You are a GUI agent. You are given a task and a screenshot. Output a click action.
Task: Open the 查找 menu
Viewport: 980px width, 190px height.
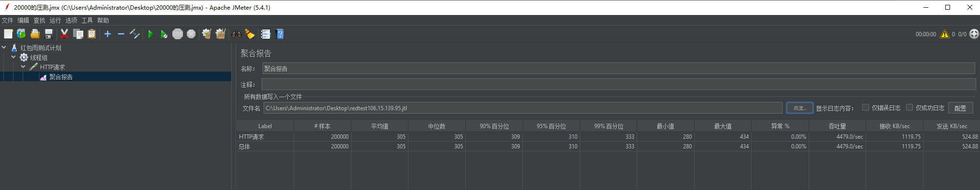coord(39,20)
